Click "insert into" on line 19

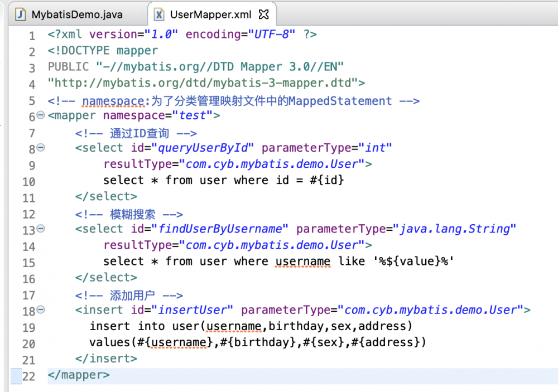click(x=127, y=326)
